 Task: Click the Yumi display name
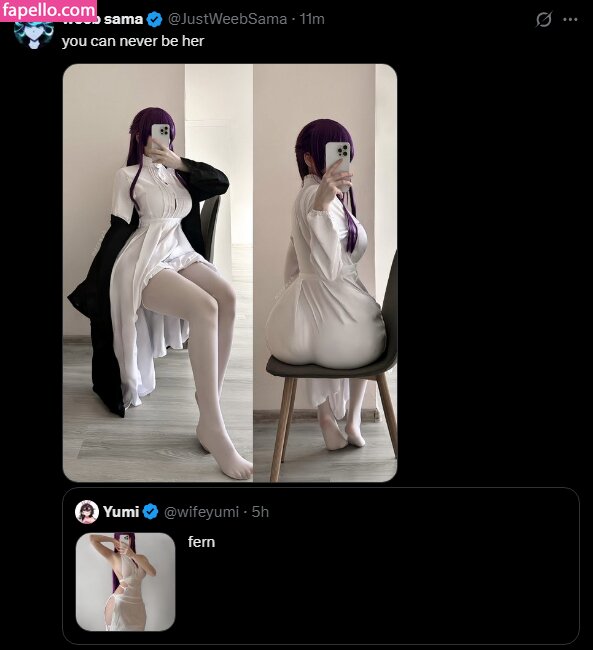pyautogui.click(x=121, y=512)
